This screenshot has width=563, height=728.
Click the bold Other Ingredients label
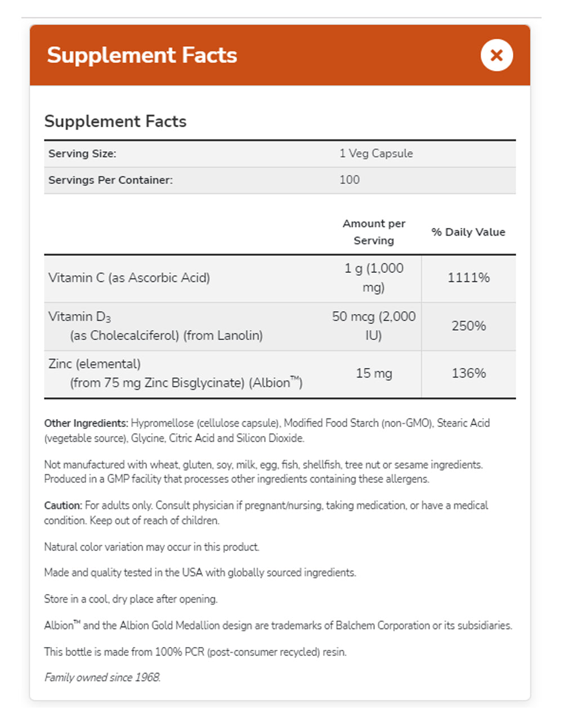pos(86,423)
